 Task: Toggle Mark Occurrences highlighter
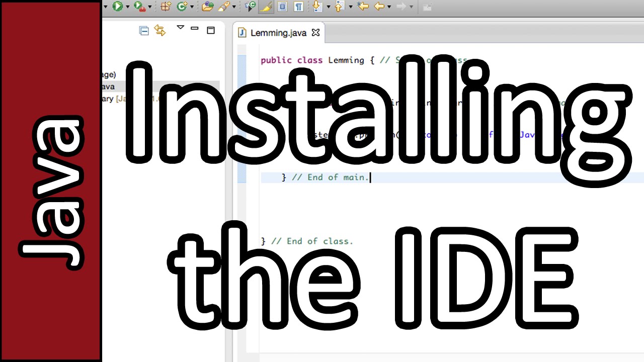pyautogui.click(x=266, y=6)
